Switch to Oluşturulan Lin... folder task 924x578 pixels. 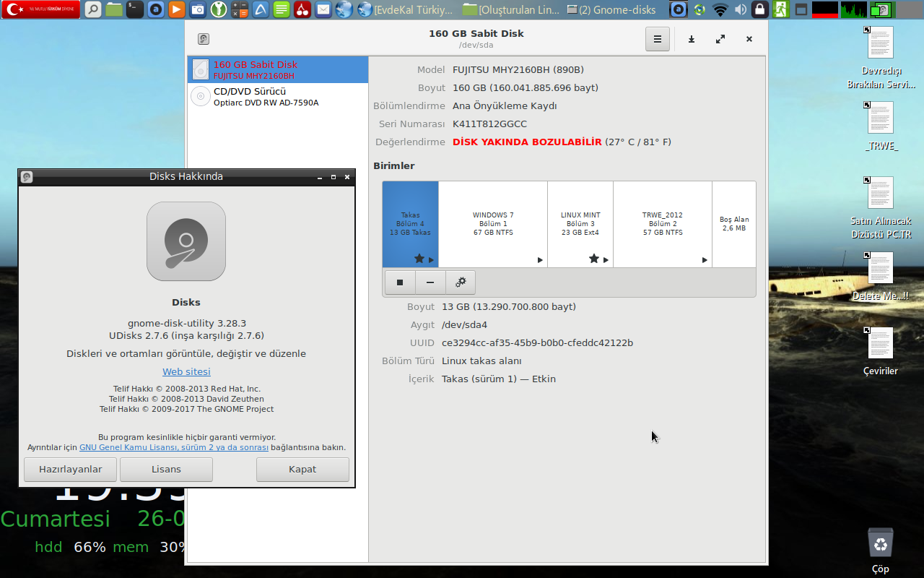point(510,9)
